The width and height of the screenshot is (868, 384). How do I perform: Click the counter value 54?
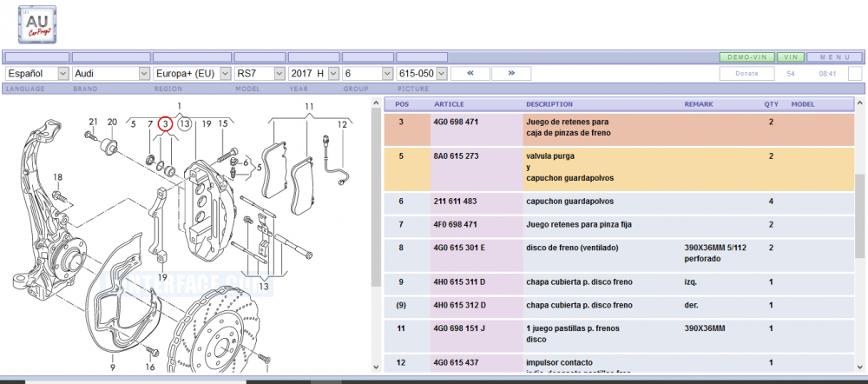pyautogui.click(x=791, y=73)
